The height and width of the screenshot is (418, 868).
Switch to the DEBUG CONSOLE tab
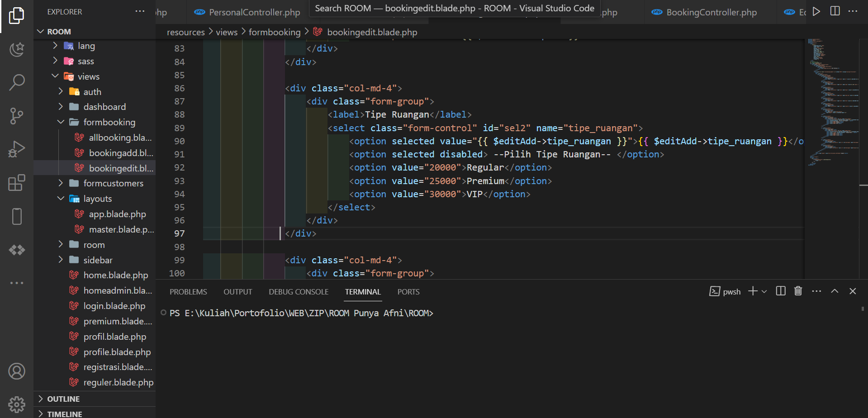tap(299, 292)
